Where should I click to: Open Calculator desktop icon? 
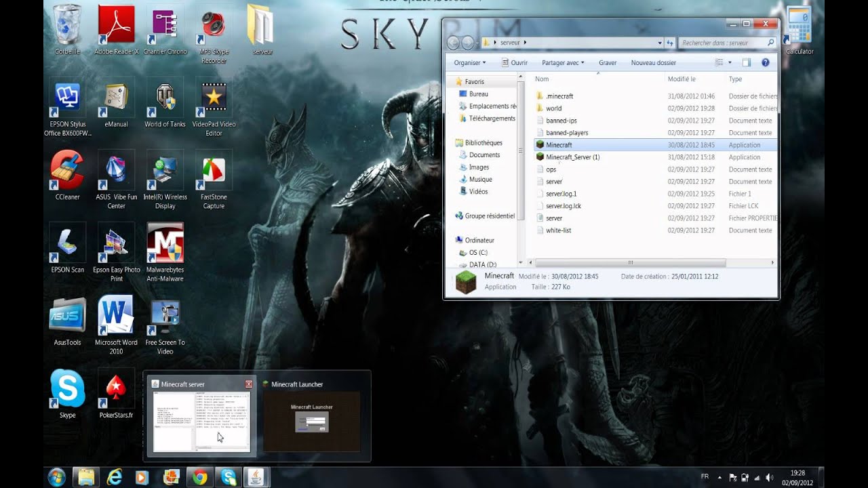pos(800,30)
